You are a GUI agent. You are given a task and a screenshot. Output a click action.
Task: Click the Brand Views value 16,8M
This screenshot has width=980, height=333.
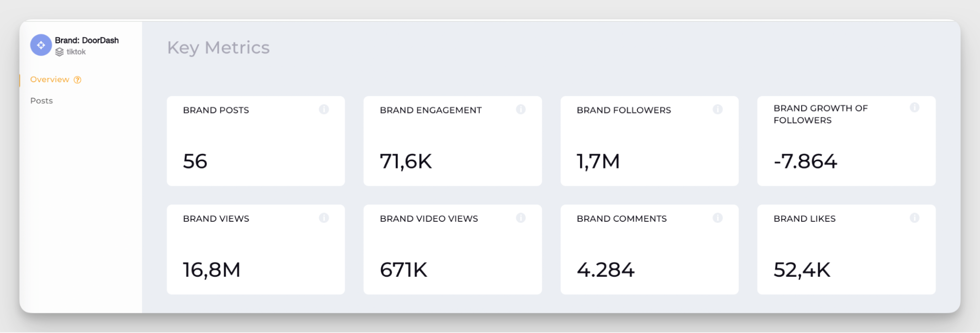212,270
